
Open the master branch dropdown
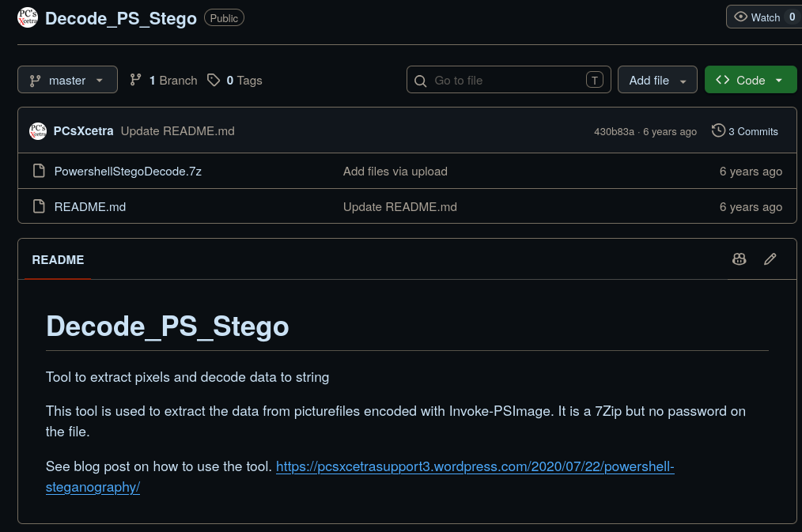pos(67,80)
